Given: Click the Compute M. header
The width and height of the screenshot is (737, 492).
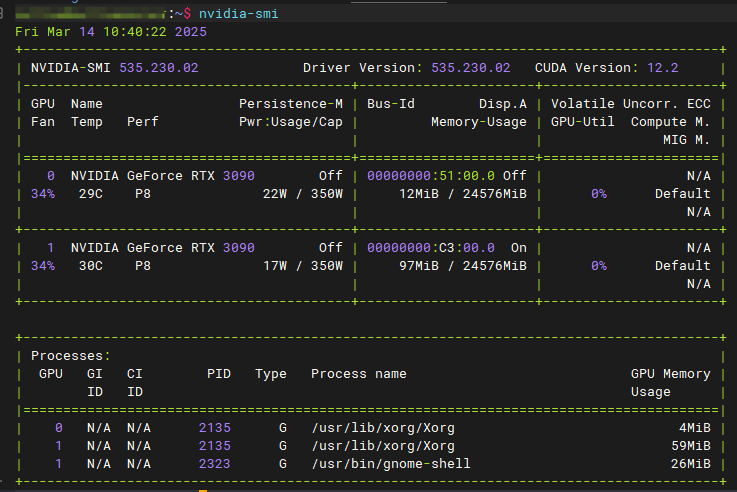Looking at the screenshot, I should (x=670, y=122).
